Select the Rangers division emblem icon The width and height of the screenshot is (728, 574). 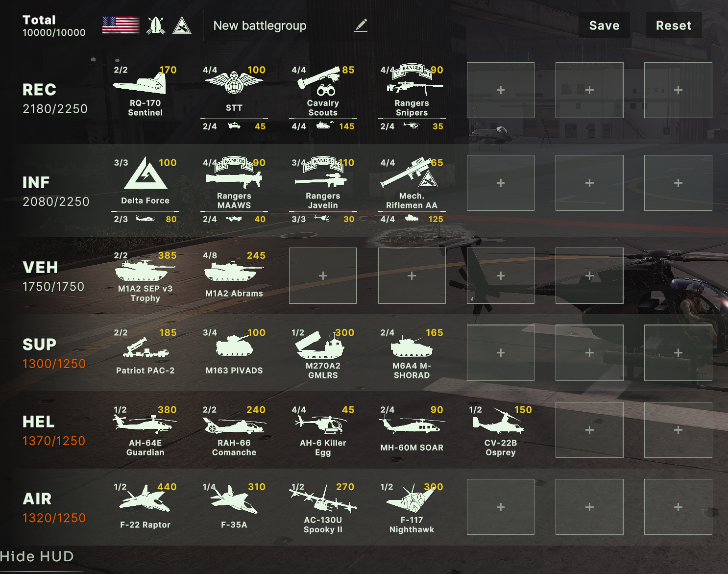click(156, 25)
